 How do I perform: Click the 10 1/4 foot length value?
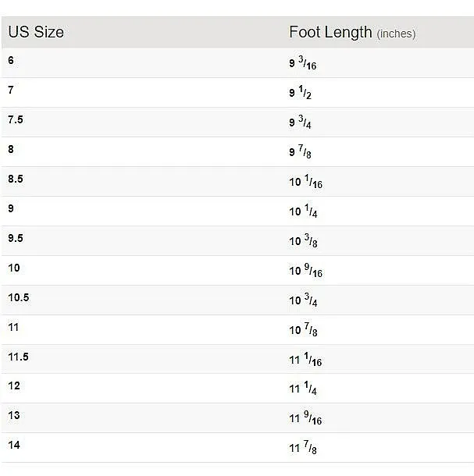pos(303,211)
